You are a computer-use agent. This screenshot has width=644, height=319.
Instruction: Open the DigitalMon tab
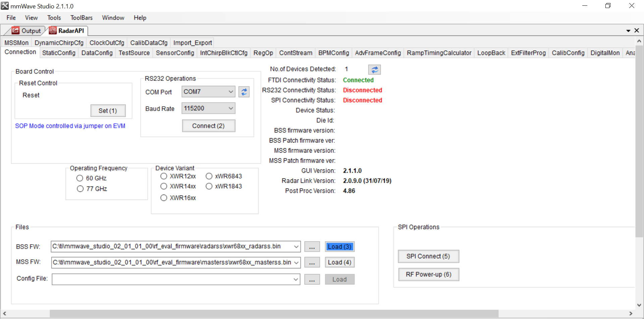[x=605, y=53]
